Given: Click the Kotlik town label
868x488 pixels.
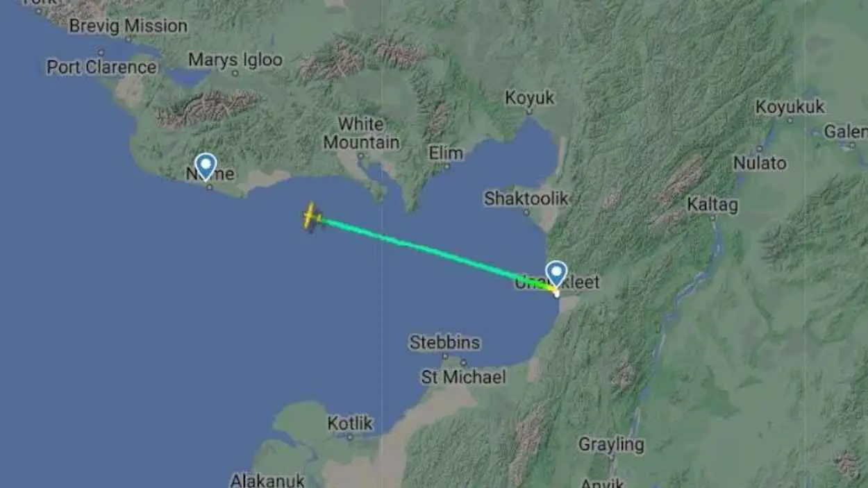Looking at the screenshot, I should 350,423.
